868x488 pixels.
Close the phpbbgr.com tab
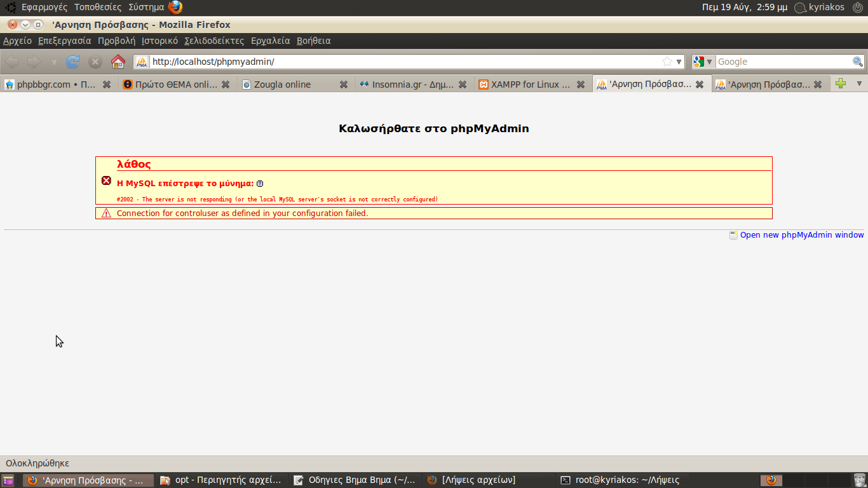[x=107, y=85]
